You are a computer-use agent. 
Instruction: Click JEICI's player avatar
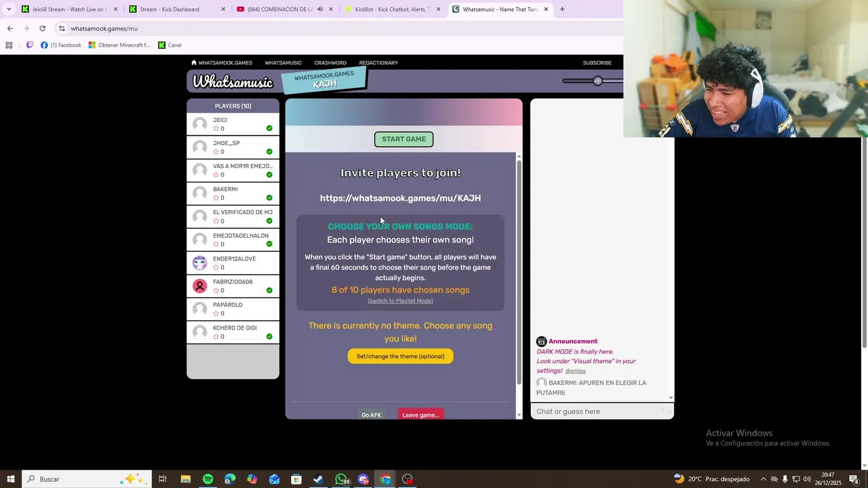click(199, 124)
